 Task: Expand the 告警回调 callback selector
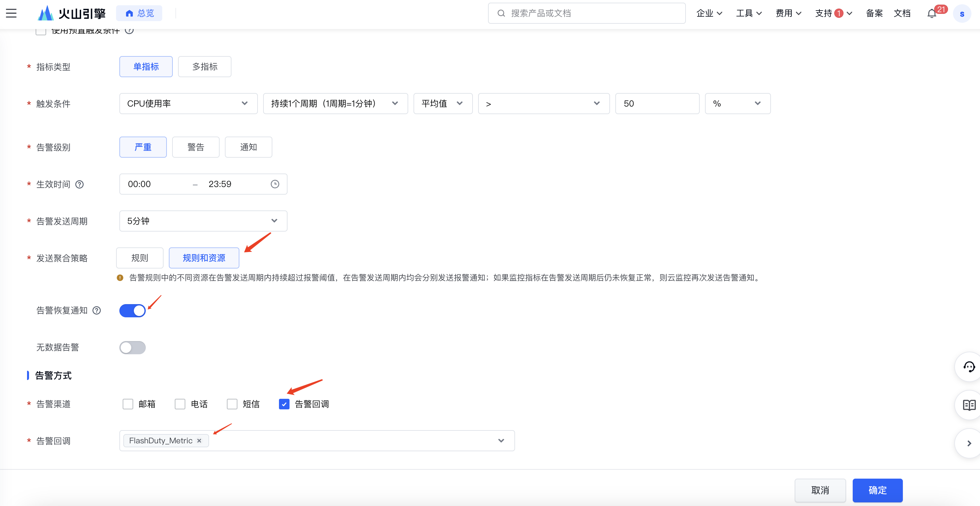(317, 441)
